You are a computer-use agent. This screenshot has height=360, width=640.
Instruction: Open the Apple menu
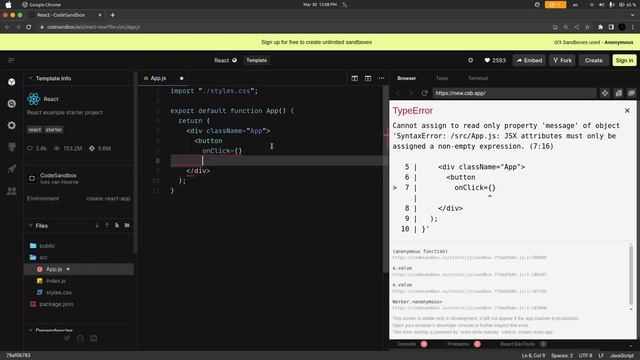pos(9,4)
